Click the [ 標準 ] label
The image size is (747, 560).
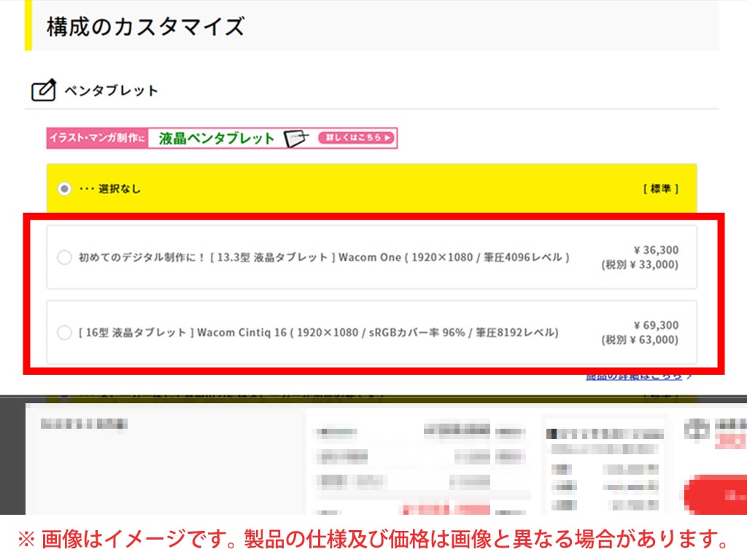[661, 189]
